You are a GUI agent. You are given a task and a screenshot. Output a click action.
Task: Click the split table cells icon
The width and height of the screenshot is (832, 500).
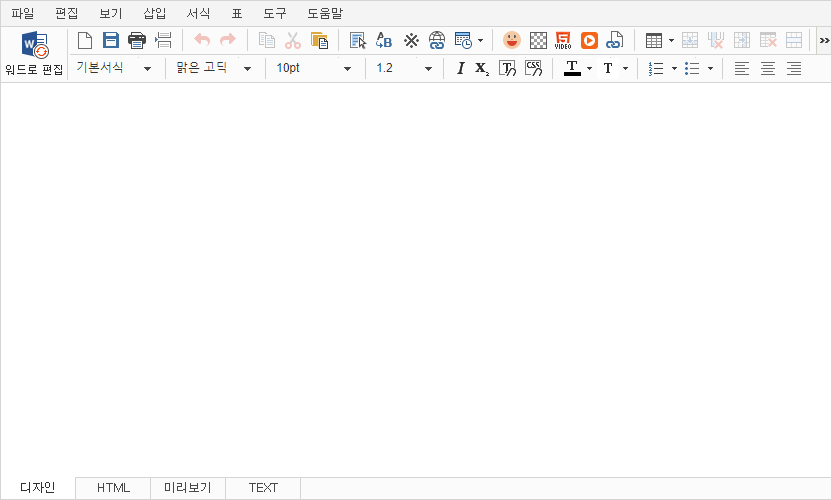point(794,40)
